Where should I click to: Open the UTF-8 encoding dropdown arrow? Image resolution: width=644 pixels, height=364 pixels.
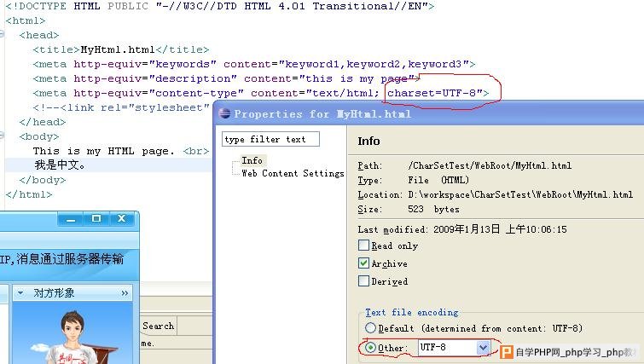483,348
